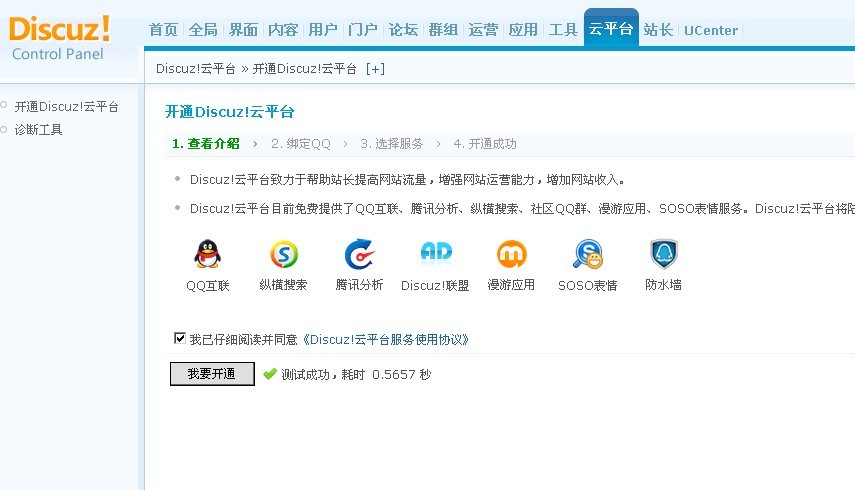Click the 纵横搜索 label

pos(284,285)
